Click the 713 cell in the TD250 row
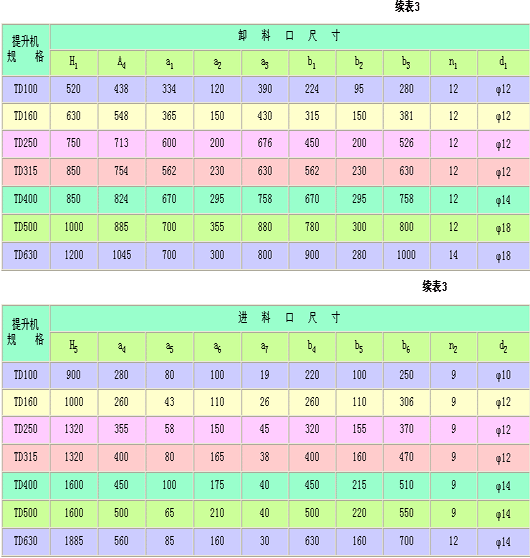The image size is (530, 558). pyautogui.click(x=121, y=143)
